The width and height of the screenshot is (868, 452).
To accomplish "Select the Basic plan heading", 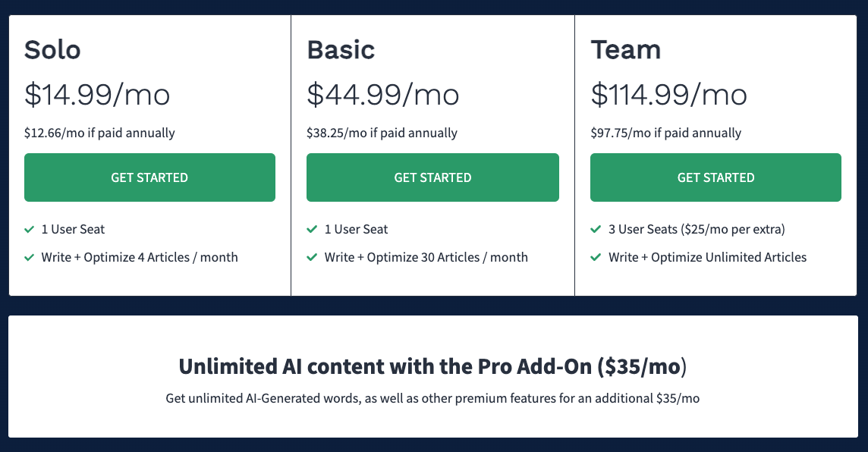I will (x=341, y=50).
